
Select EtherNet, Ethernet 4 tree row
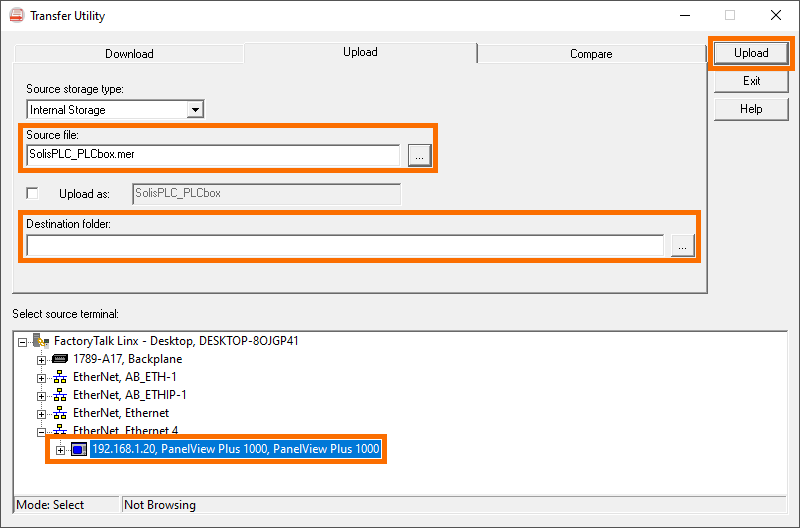[126, 430]
